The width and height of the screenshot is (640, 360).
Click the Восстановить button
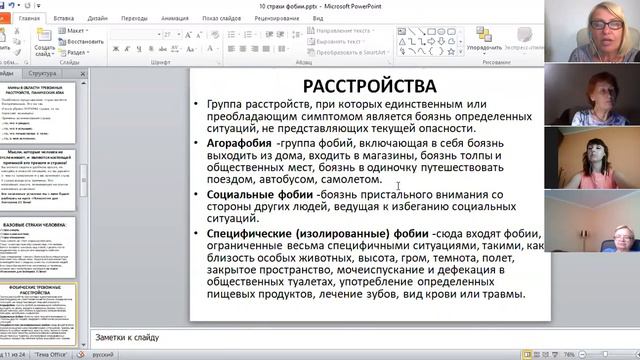point(81,42)
